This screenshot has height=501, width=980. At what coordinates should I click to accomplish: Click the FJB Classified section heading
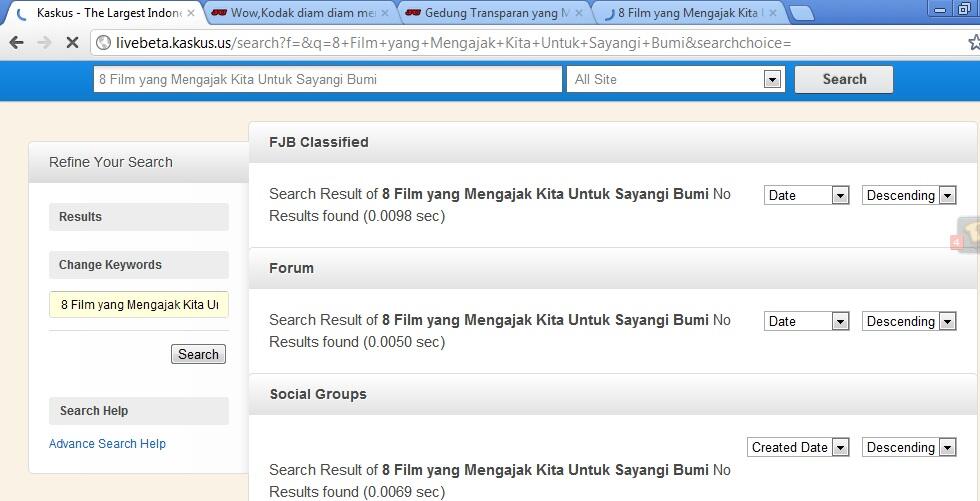pyautogui.click(x=319, y=142)
